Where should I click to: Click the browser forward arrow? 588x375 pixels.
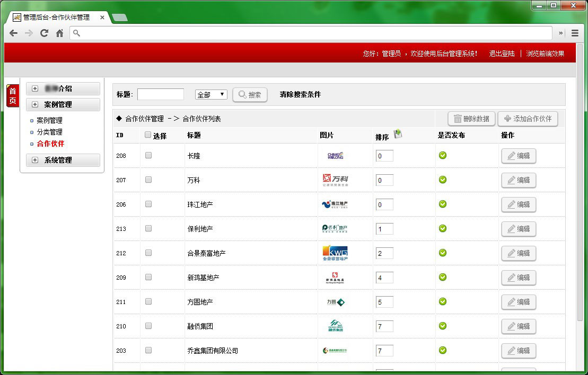click(x=29, y=33)
